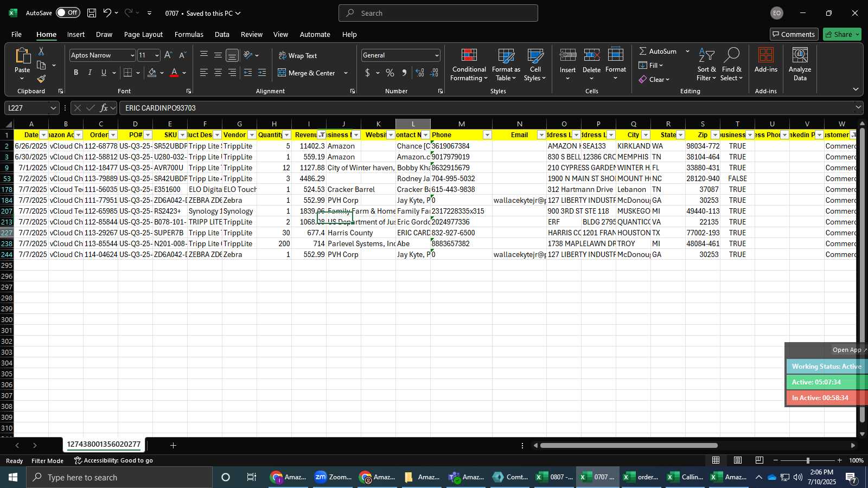
Task: Toggle Underline formatting
Action: (x=104, y=73)
